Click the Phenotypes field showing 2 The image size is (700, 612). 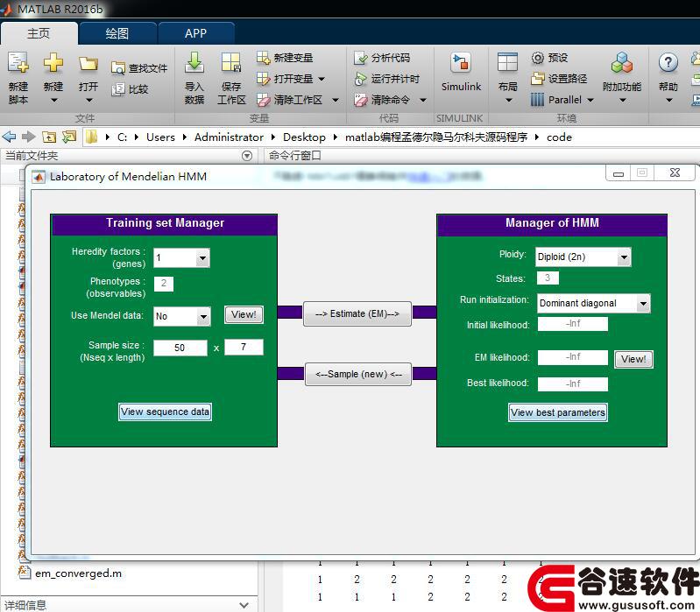click(164, 284)
